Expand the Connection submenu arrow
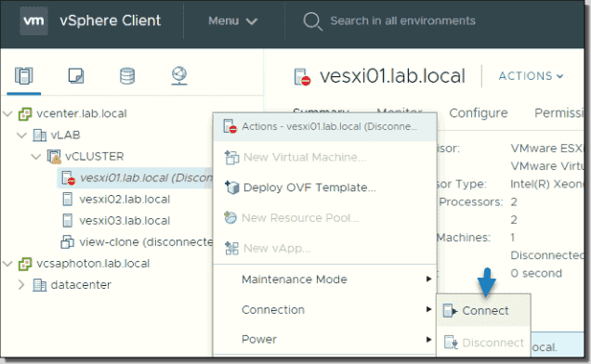The image size is (591, 364). (x=428, y=309)
